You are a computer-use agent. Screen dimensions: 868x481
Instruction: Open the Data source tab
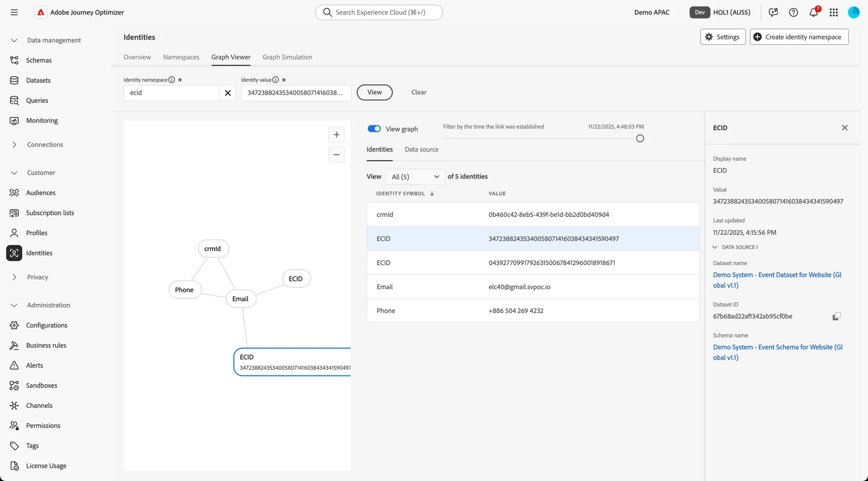coord(421,150)
